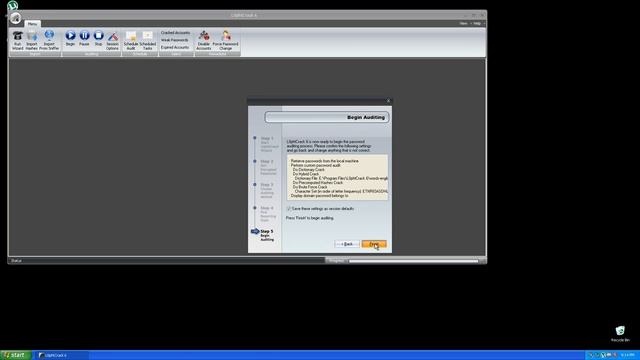640x360 pixels.
Task: Click the Finish button in wizard
Action: [374, 244]
